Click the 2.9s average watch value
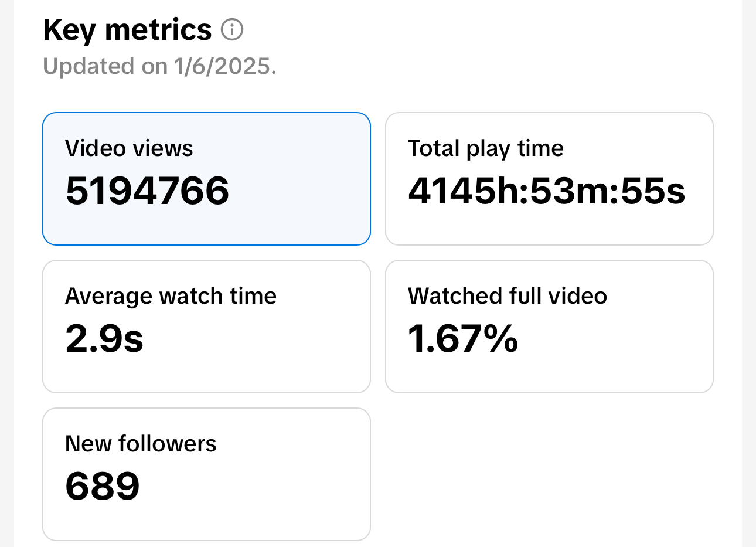 104,339
